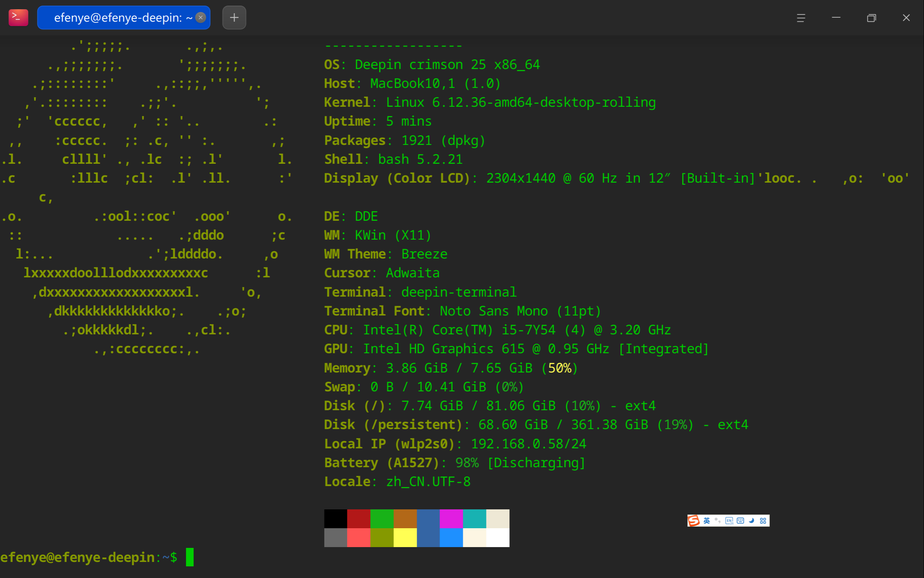Toggle punctuation mode in input toolbar

click(718, 521)
